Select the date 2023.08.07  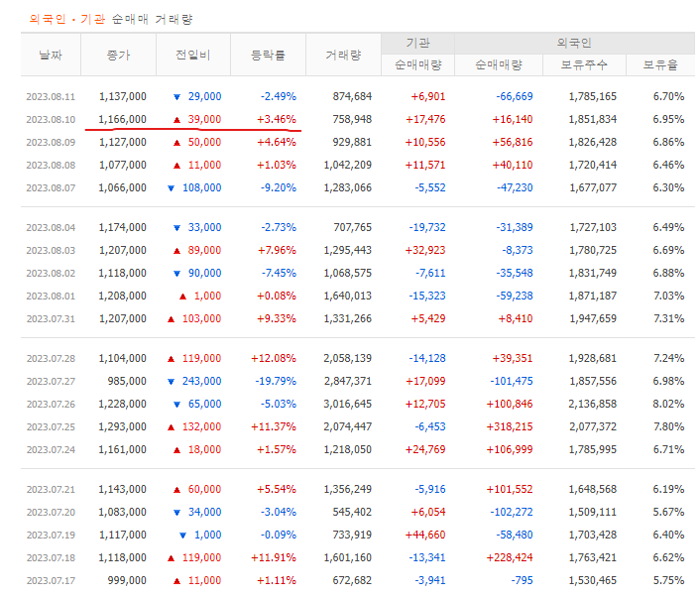click(51, 188)
